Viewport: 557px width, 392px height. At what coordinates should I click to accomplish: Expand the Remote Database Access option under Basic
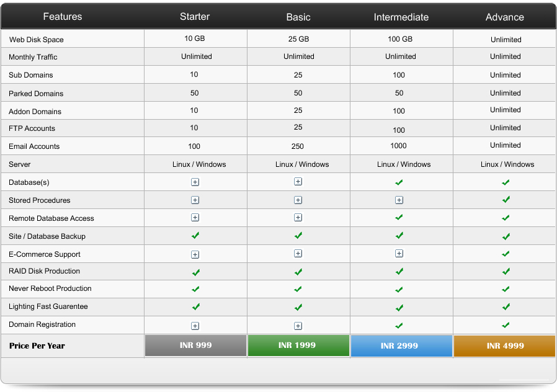(298, 218)
